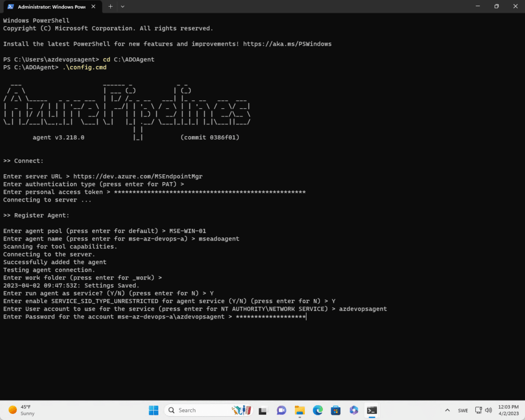This screenshot has width=525, height=420.
Task: Click the Microsoft Corporation copyright line
Action: point(108,28)
